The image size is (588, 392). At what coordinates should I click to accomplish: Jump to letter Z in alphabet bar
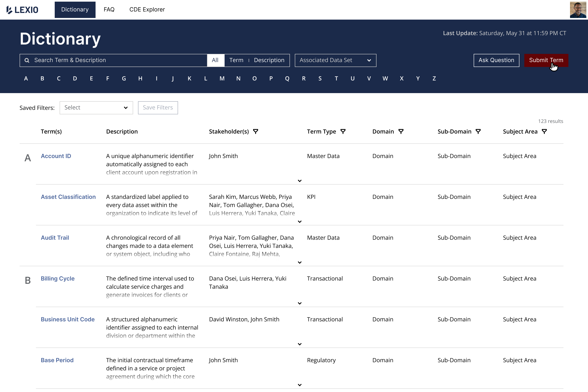pos(434,78)
